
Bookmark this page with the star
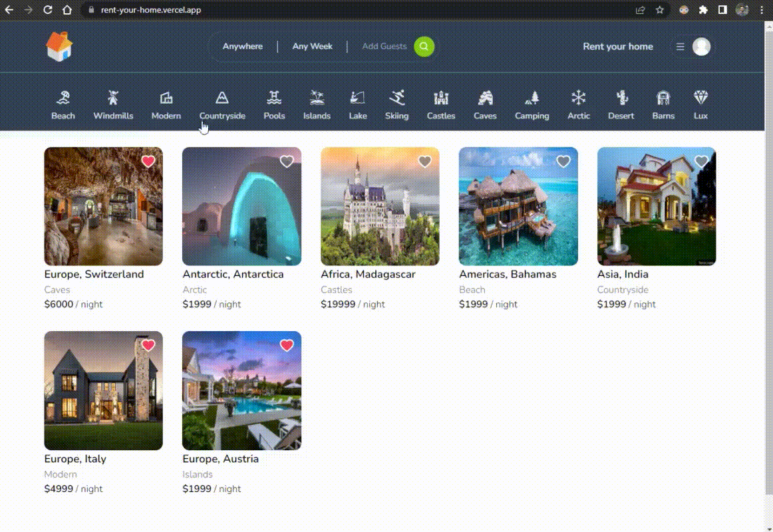[660, 10]
